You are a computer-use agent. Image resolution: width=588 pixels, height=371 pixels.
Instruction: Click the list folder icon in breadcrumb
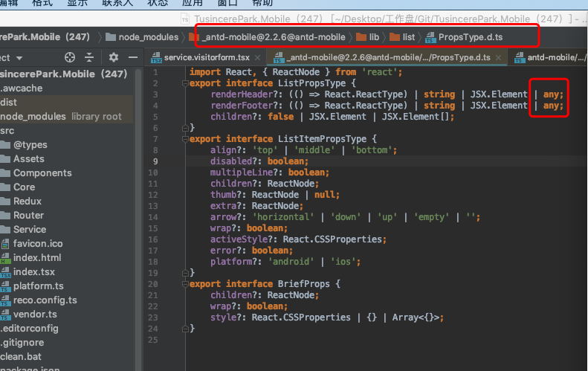coord(395,36)
